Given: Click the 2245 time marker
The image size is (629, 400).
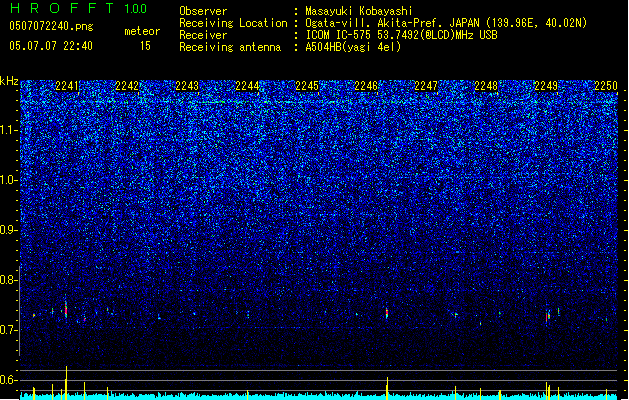Looking at the screenshot, I should tap(307, 86).
